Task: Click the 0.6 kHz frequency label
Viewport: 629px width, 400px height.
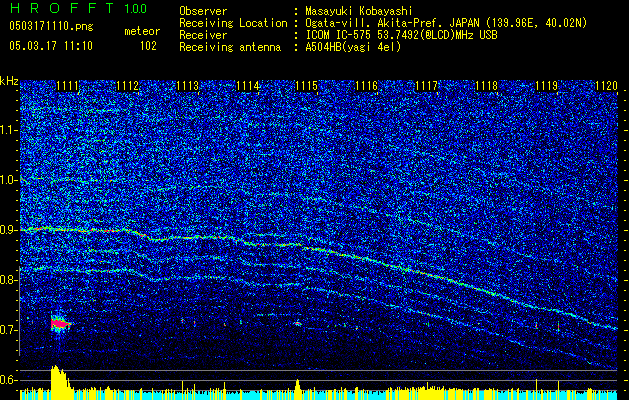Action: point(8,380)
